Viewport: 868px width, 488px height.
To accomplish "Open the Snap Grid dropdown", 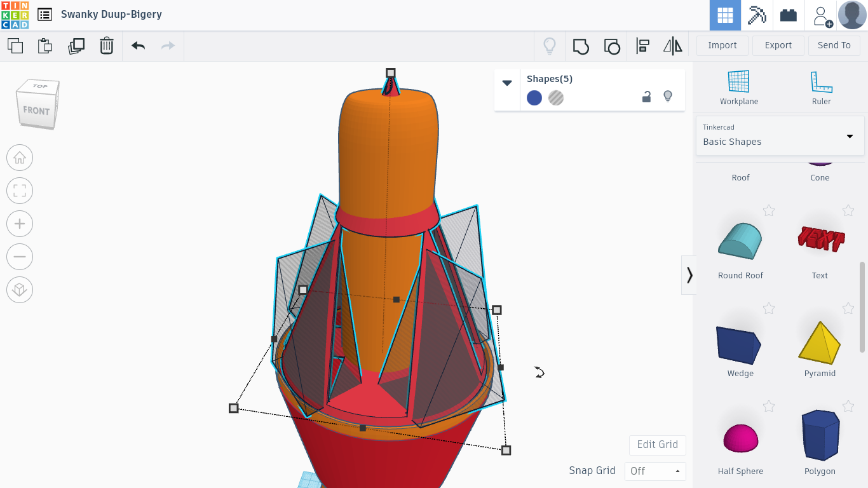I will point(655,471).
